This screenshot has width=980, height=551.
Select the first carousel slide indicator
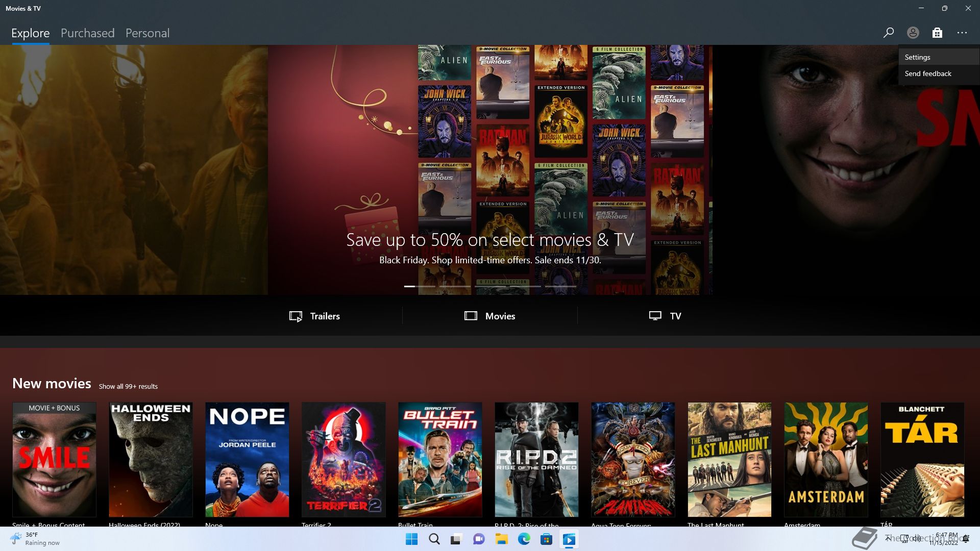pos(420,286)
